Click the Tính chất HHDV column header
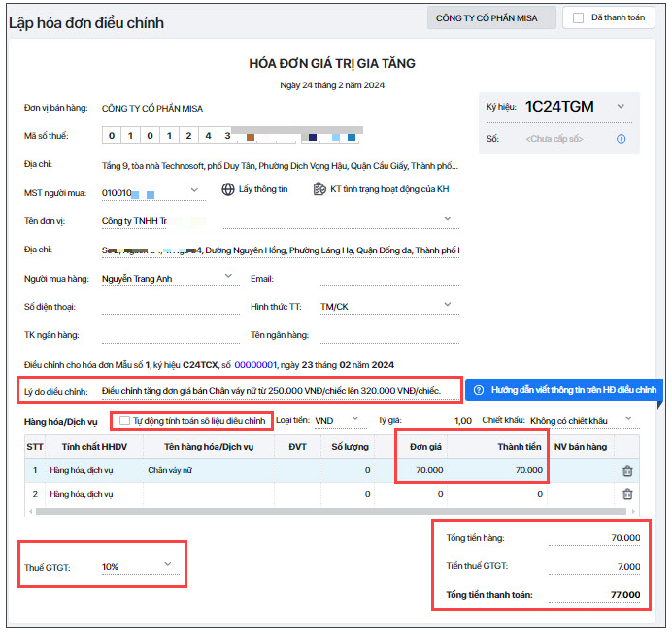 [94, 447]
